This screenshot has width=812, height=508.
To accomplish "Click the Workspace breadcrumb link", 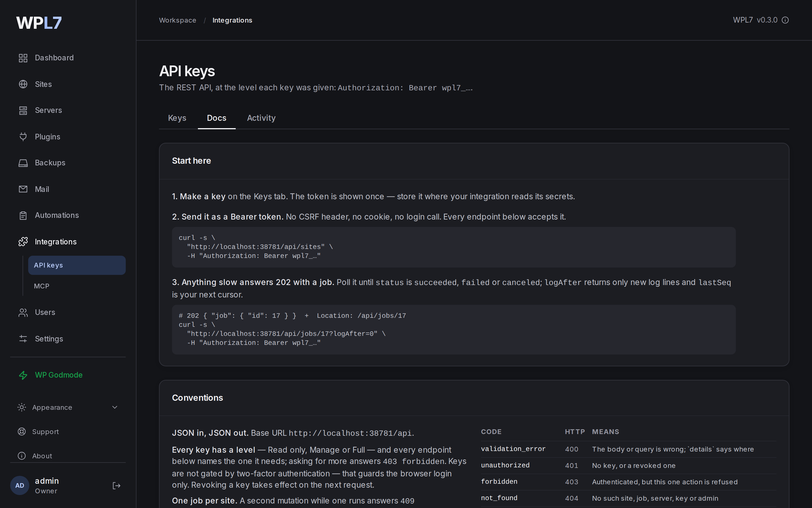I will pos(178,20).
